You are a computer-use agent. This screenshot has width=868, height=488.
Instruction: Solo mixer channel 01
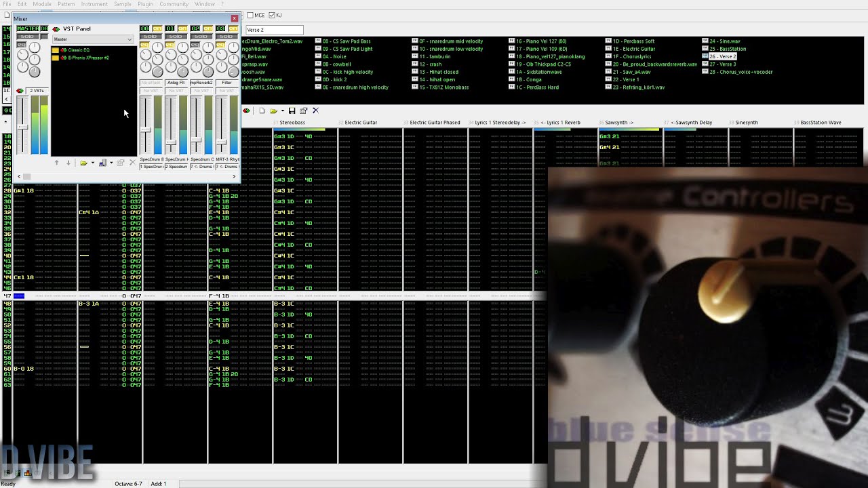[175, 37]
